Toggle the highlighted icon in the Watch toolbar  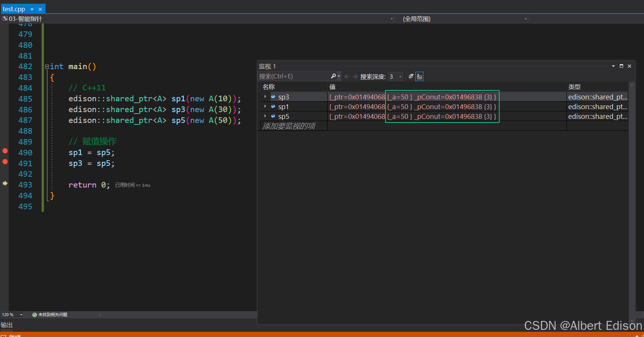coord(419,77)
